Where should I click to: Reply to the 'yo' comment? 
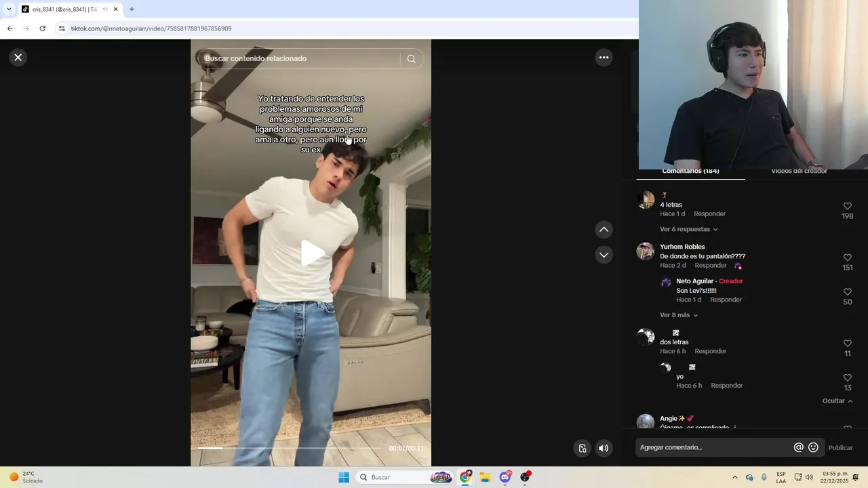coord(726,386)
